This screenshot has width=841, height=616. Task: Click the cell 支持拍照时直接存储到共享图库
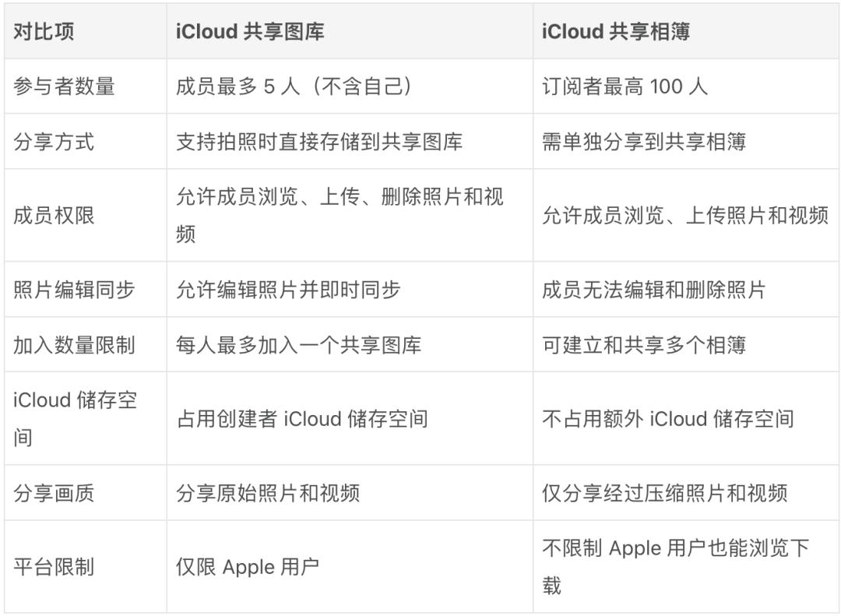tap(350, 142)
